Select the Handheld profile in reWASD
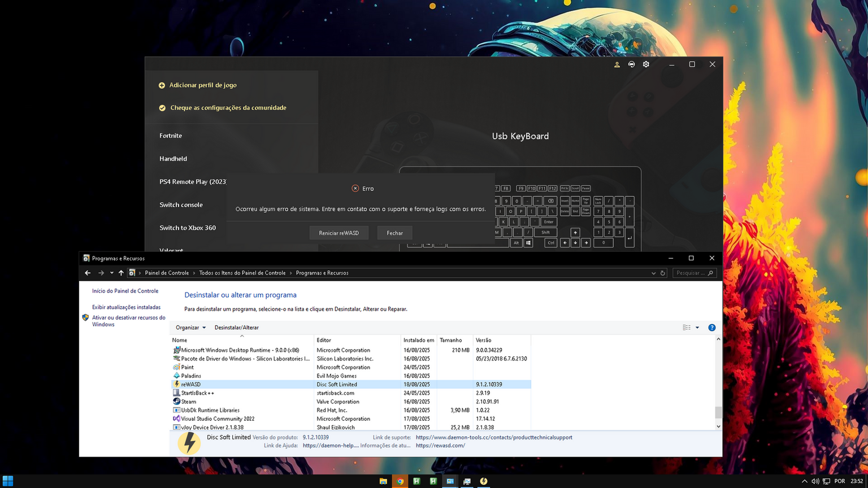The image size is (868, 488). (x=173, y=159)
